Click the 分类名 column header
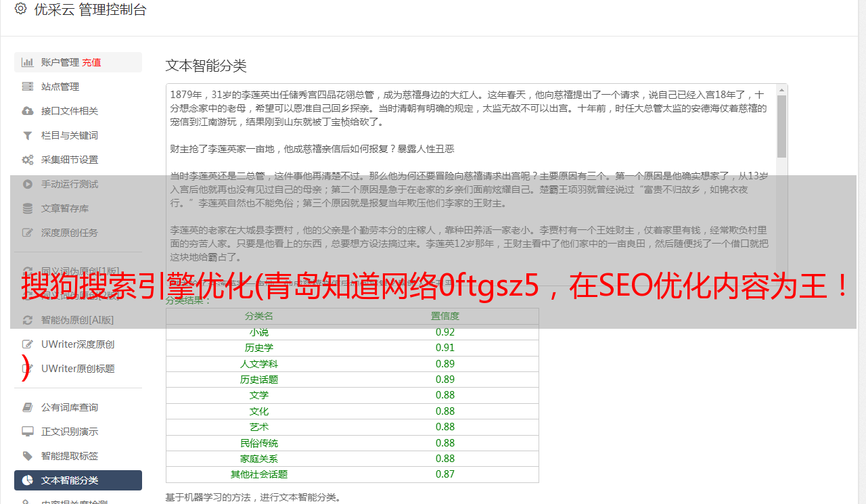The height and width of the screenshot is (504, 866). point(259,316)
